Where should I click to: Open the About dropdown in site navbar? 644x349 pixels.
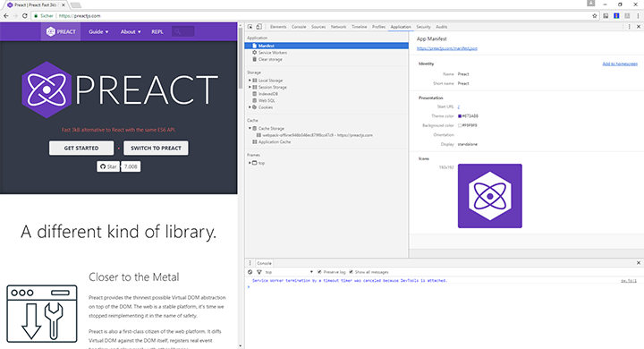coord(131,31)
